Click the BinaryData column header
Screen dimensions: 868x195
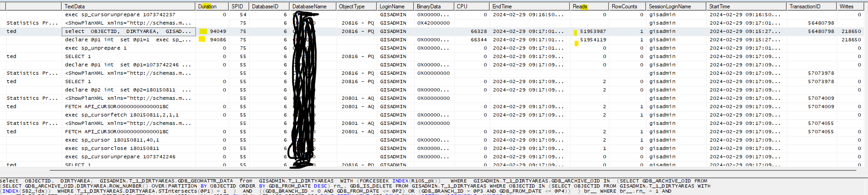point(434,6)
